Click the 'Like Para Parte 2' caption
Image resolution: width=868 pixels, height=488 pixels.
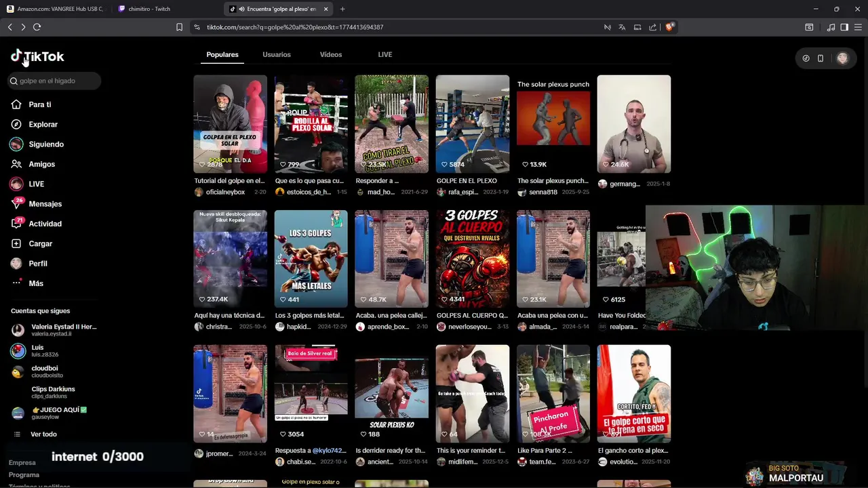click(x=545, y=451)
